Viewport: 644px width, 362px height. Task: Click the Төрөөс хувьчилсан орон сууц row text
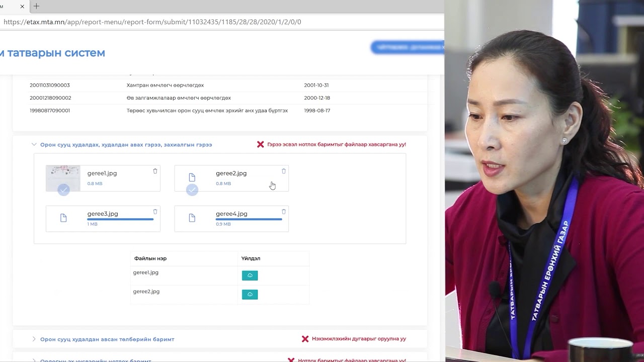[207, 111]
